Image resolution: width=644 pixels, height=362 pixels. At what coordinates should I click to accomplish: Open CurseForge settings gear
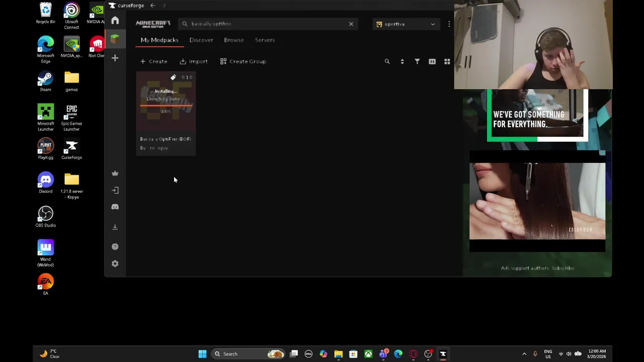tap(115, 264)
